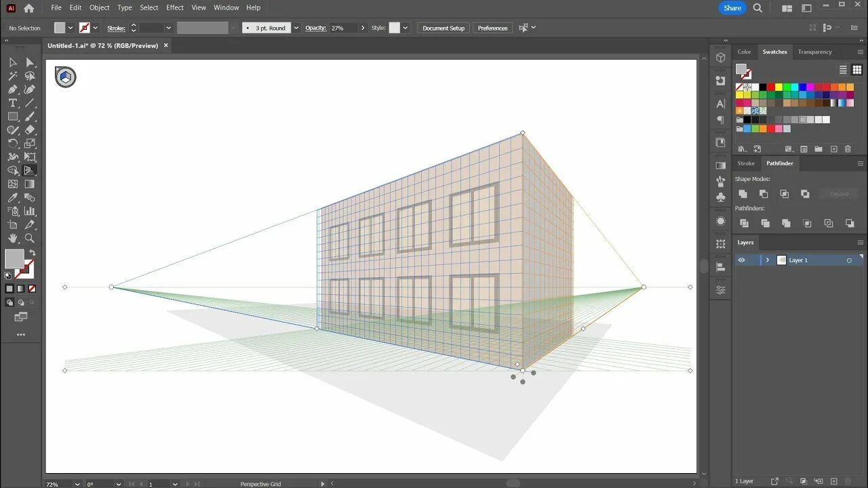This screenshot has width=868, height=488.
Task: Select the Column Graph tool
Action: pos(30,211)
